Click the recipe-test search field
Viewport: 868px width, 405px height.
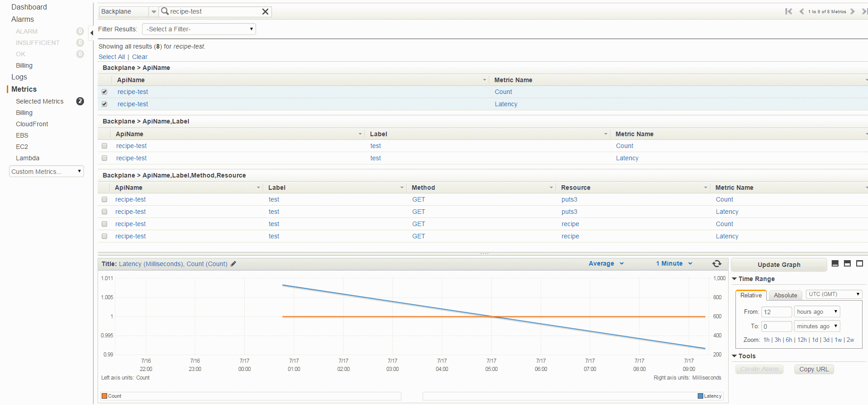tap(216, 11)
